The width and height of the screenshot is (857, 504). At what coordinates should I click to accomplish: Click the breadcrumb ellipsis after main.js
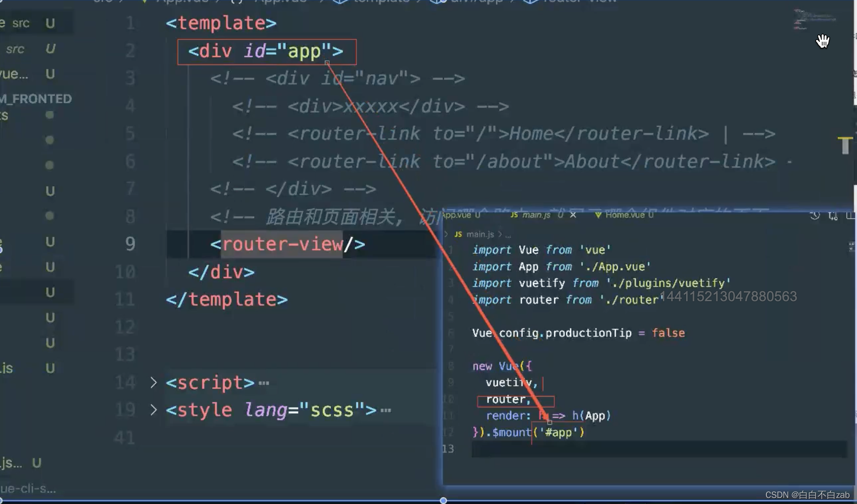(508, 235)
